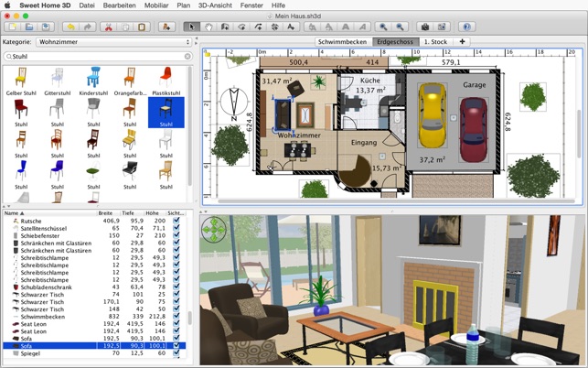Create a 3D video
Image resolution: width=588 pixels, height=368 pixels.
tap(442, 27)
